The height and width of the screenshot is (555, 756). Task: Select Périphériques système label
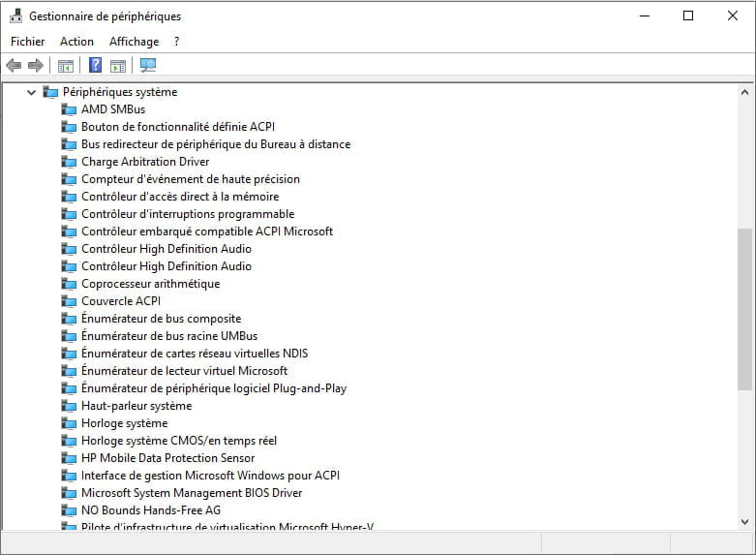tap(120, 92)
